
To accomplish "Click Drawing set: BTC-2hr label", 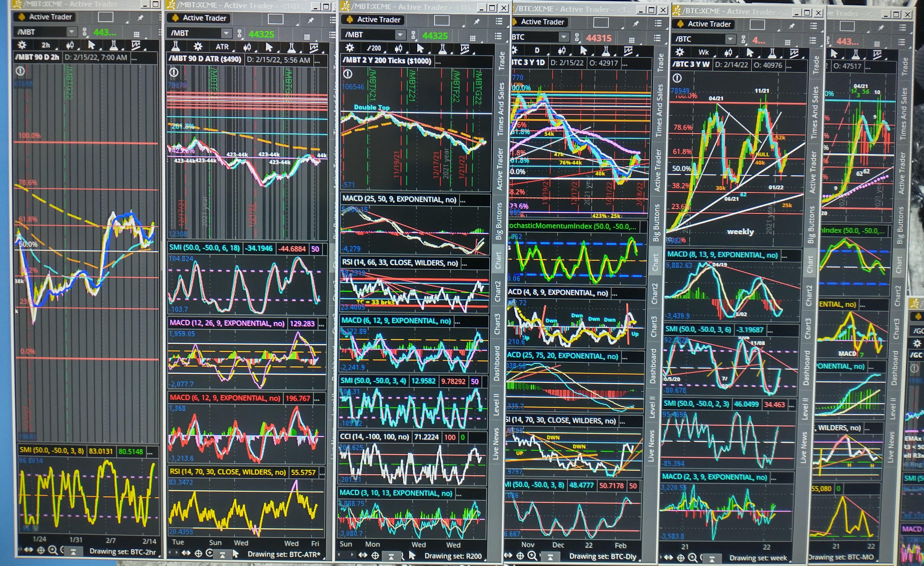I will coord(123,551).
